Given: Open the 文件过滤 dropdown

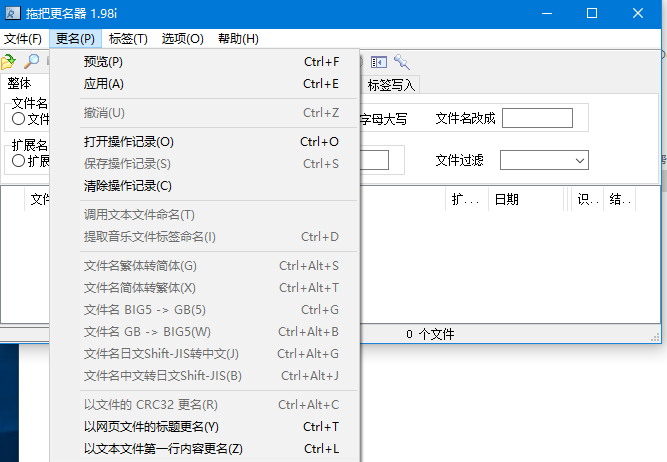Looking at the screenshot, I should (x=544, y=160).
